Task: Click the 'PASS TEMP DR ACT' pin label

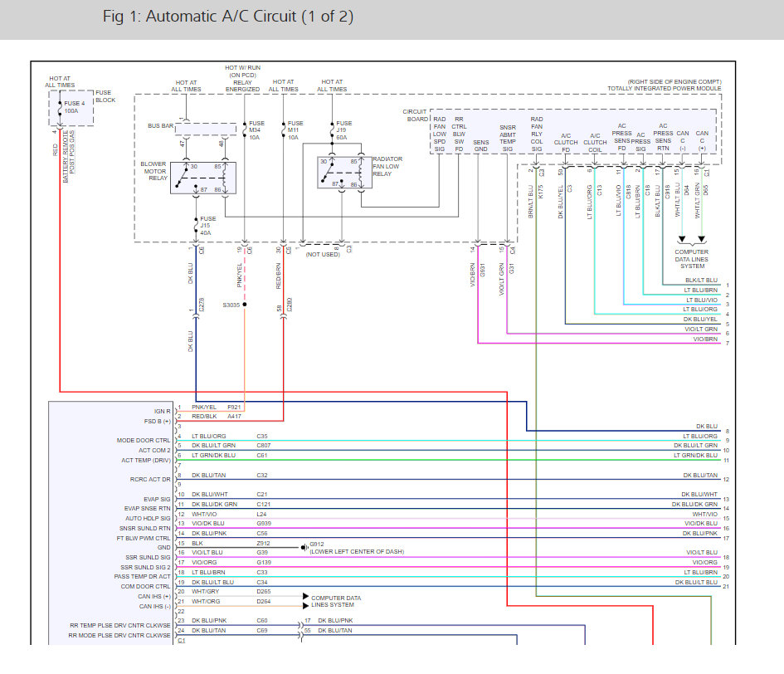Action: click(x=142, y=576)
